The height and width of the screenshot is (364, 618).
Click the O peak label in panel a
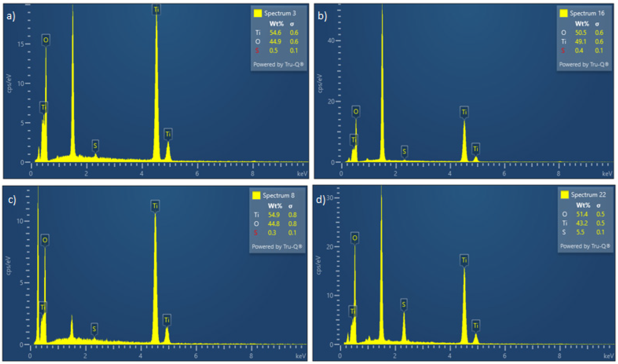[x=46, y=40]
